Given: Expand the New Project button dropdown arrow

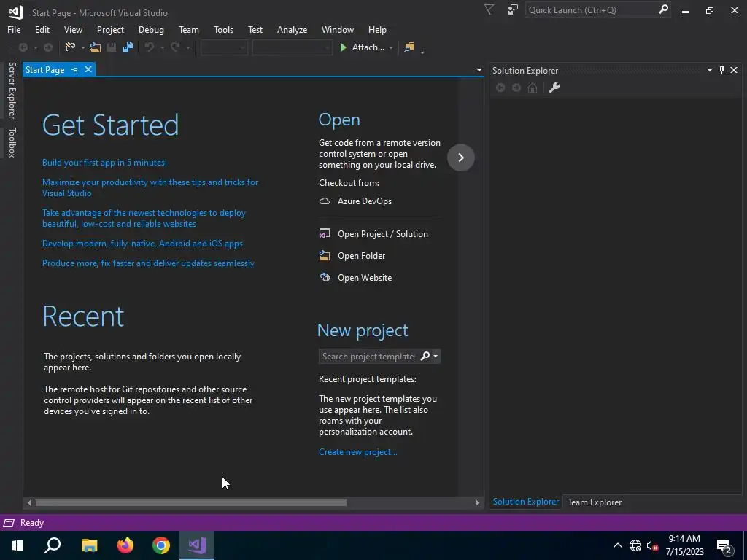Looking at the screenshot, I should point(82,48).
